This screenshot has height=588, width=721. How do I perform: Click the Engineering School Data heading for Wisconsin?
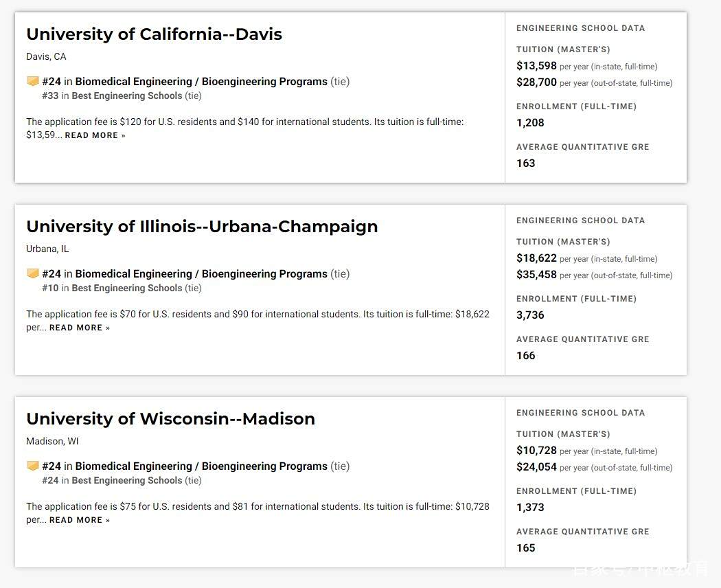click(x=580, y=413)
